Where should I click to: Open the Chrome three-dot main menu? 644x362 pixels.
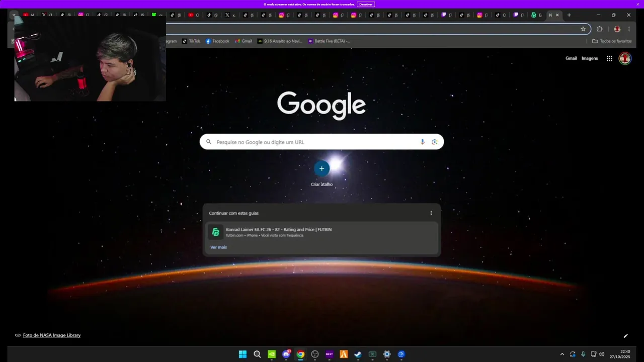(x=629, y=29)
